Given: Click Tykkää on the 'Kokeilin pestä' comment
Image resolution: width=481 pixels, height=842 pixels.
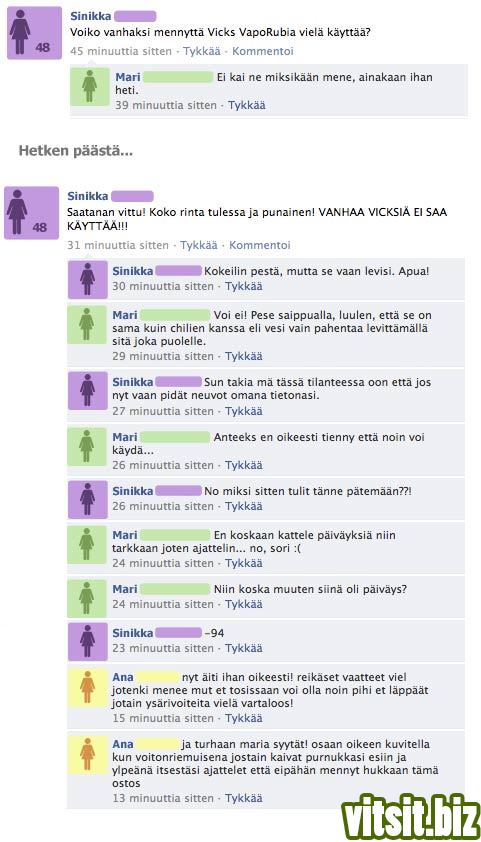Looking at the screenshot, I should (x=244, y=286).
